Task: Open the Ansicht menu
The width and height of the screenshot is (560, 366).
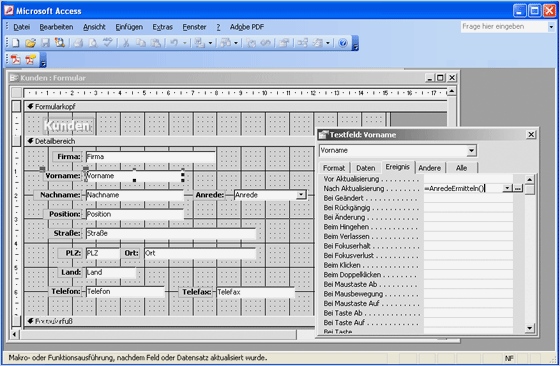Action: tap(94, 27)
